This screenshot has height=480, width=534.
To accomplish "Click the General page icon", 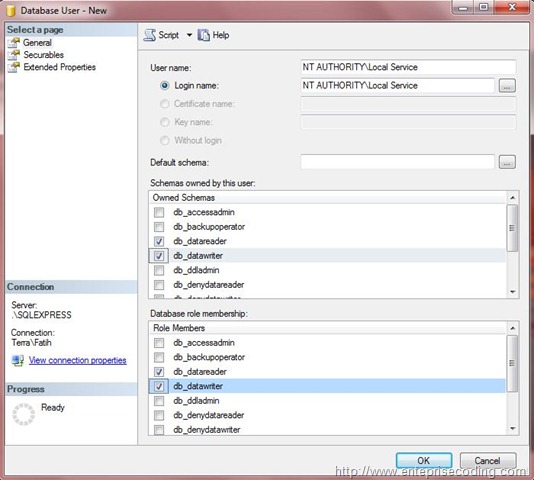I will [14, 43].
